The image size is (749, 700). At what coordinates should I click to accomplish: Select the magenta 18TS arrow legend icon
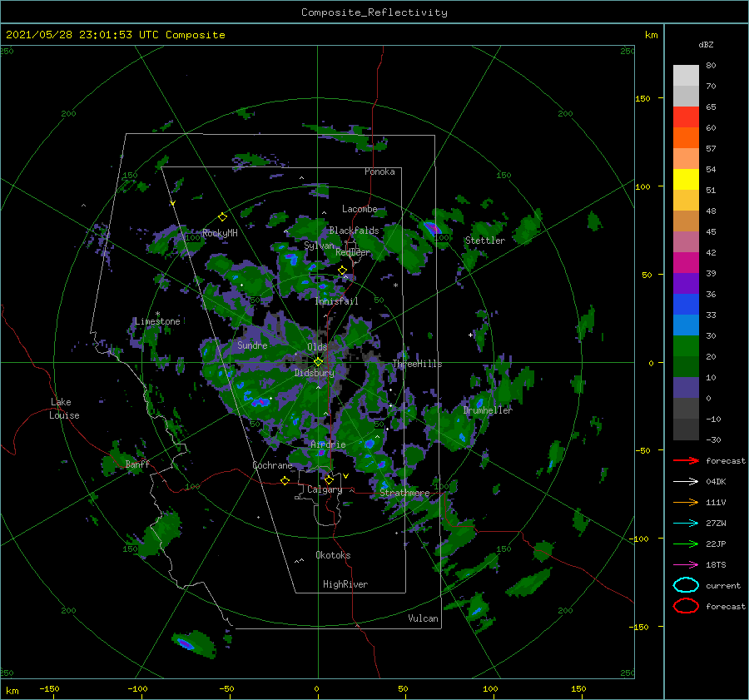click(686, 564)
